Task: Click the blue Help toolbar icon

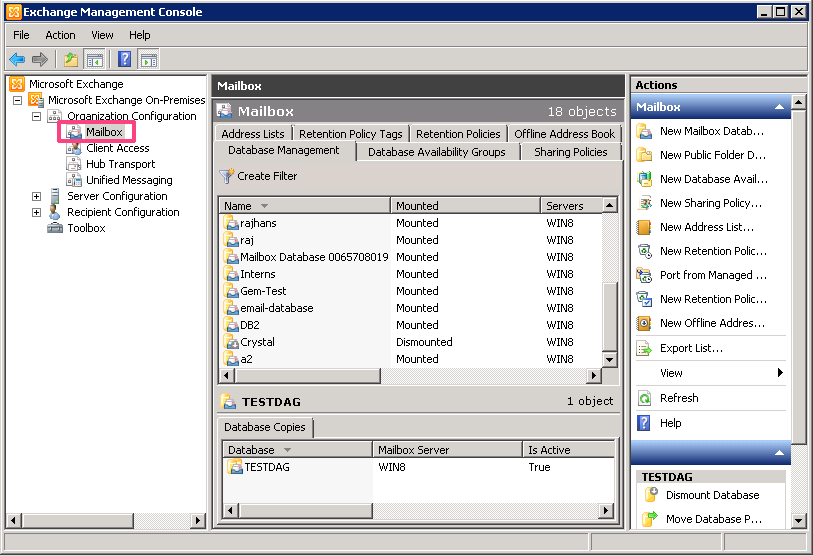Action: coord(124,59)
